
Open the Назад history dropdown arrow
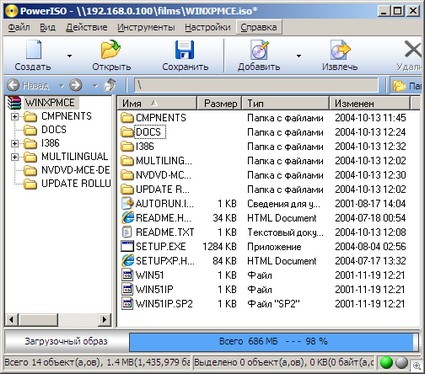tap(61, 86)
